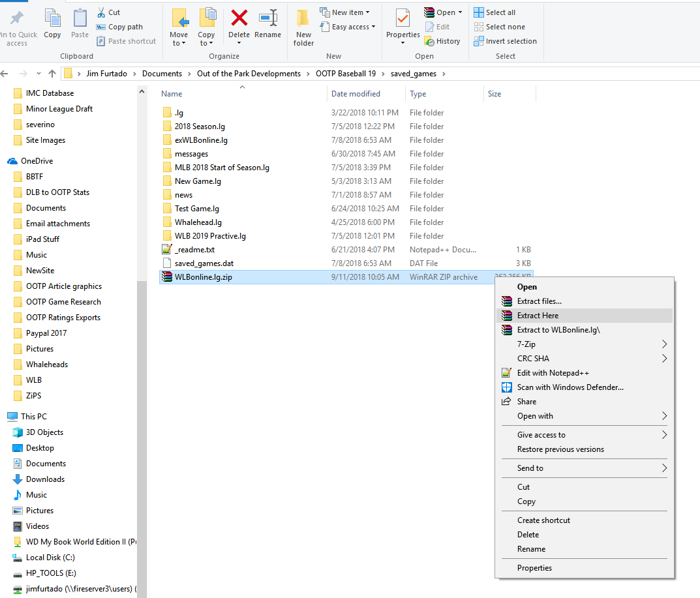
Task: Choose Extract Here in context menu
Action: pos(585,316)
